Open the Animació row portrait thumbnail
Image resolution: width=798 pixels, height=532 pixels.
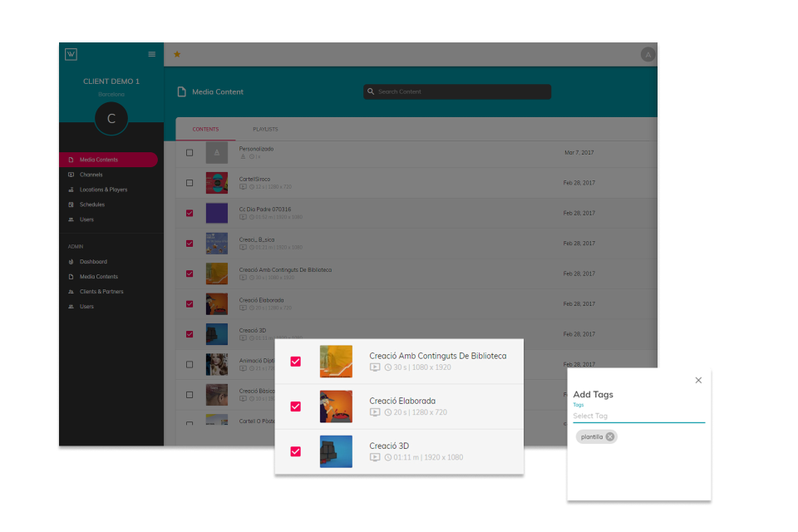[217, 365]
